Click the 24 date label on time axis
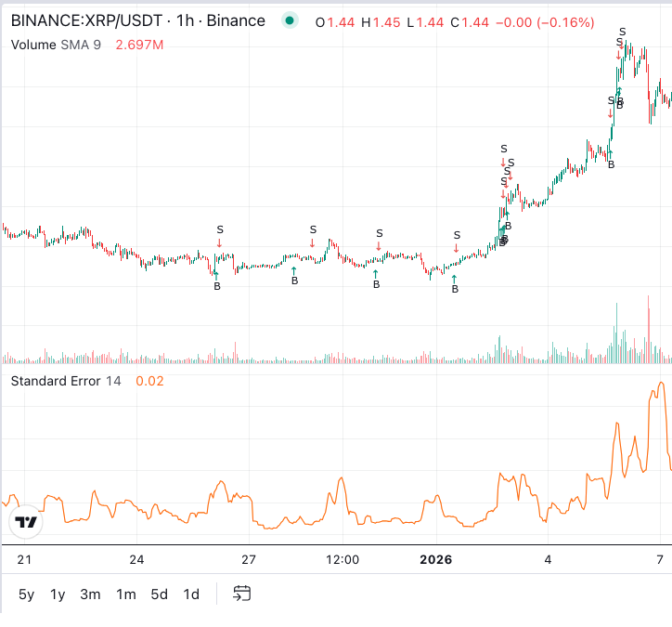The width and height of the screenshot is (672, 627). tap(136, 559)
